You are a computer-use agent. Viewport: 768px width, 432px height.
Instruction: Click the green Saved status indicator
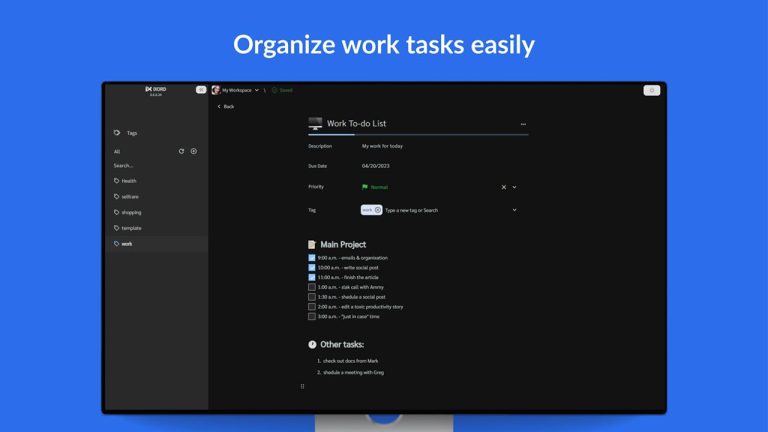283,90
